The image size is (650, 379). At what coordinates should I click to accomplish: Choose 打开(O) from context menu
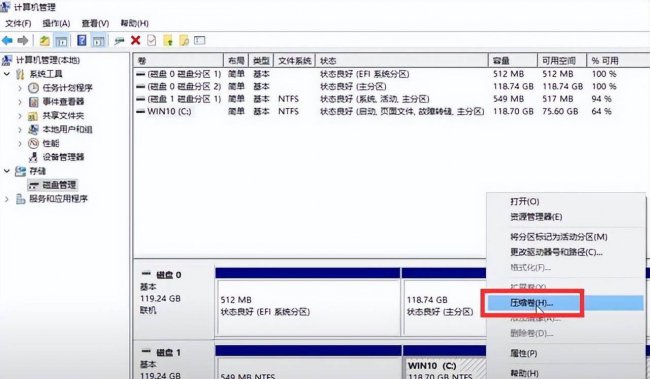524,202
